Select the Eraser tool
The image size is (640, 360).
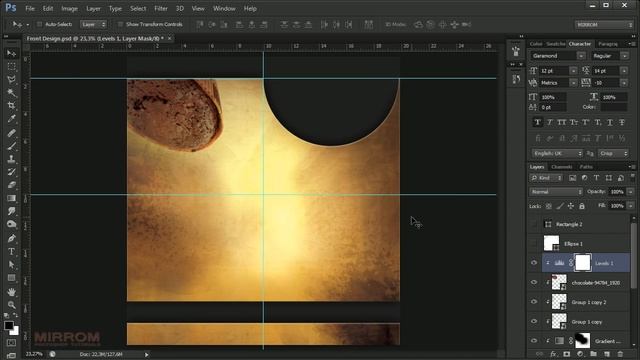11,185
